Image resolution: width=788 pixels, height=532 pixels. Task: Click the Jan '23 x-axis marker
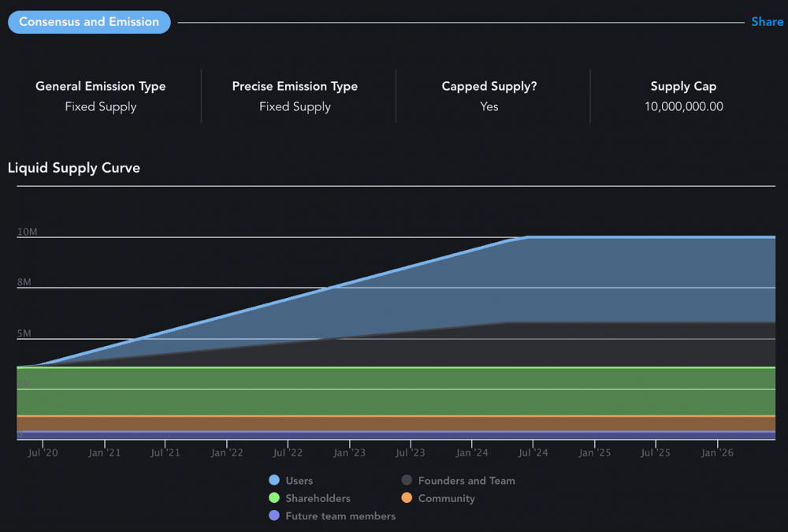349,452
